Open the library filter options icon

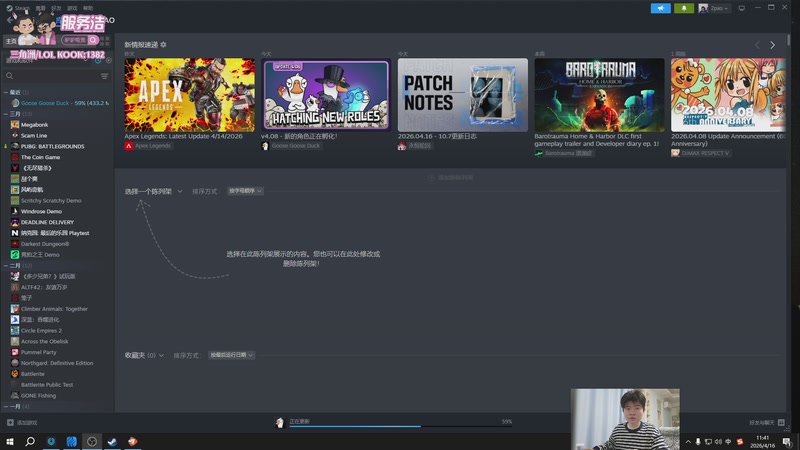[105, 76]
